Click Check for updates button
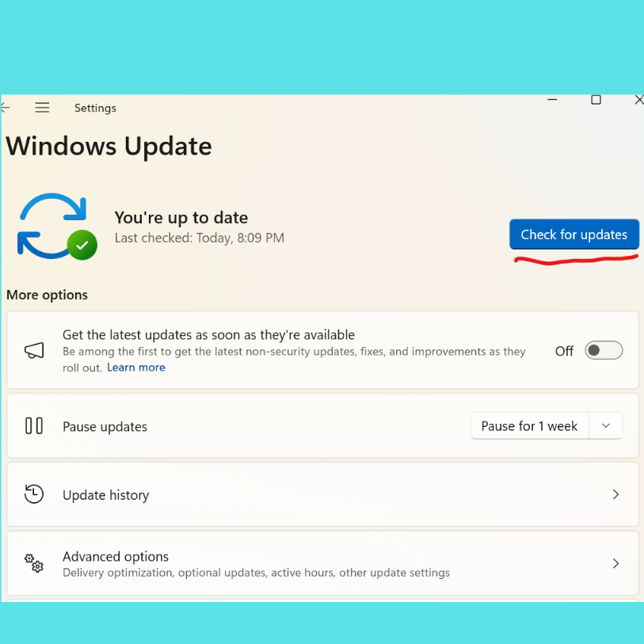644x644 pixels. click(574, 234)
